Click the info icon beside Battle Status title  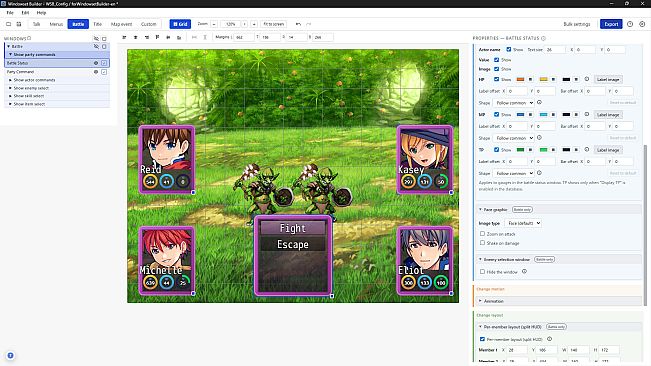click(543, 38)
